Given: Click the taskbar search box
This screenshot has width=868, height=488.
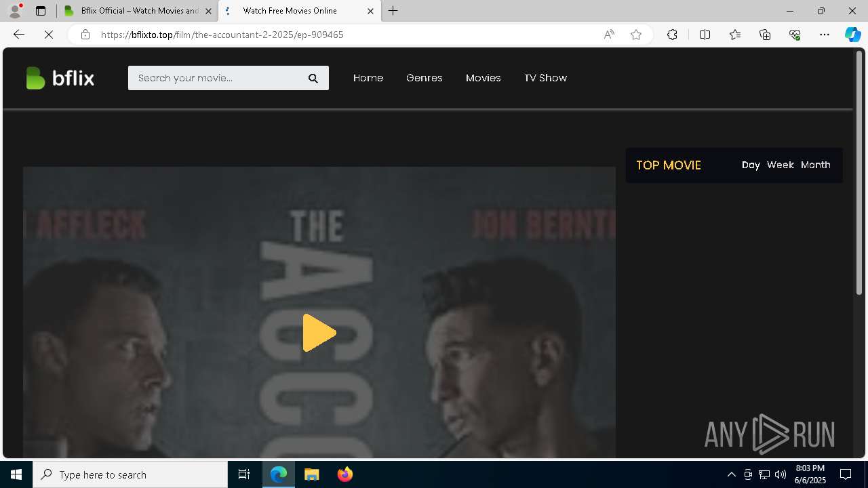Looking at the screenshot, I should [130, 474].
